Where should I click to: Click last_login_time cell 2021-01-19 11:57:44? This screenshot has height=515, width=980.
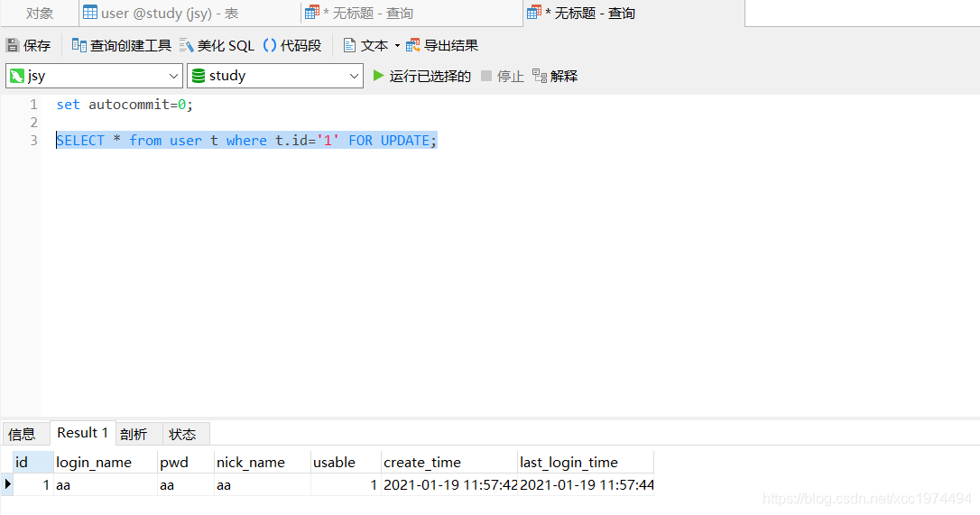pos(586,484)
